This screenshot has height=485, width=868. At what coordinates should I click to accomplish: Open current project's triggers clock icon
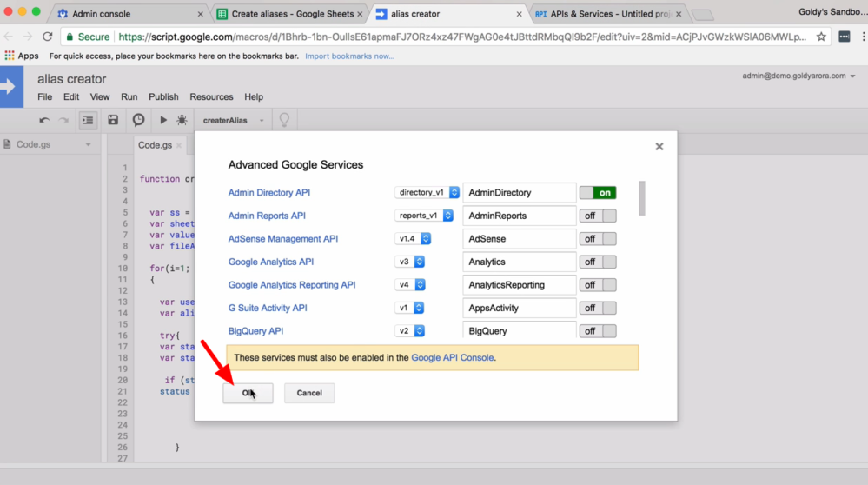click(x=138, y=120)
